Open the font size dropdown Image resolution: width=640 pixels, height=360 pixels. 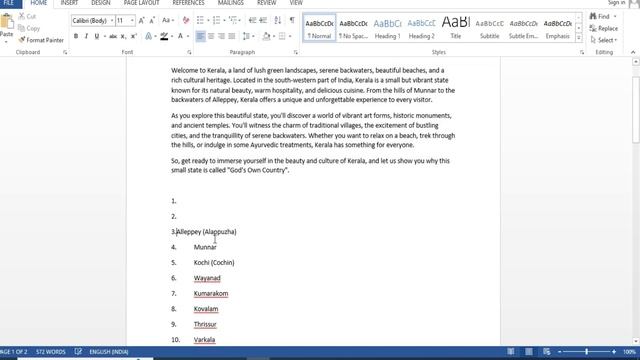click(132, 20)
